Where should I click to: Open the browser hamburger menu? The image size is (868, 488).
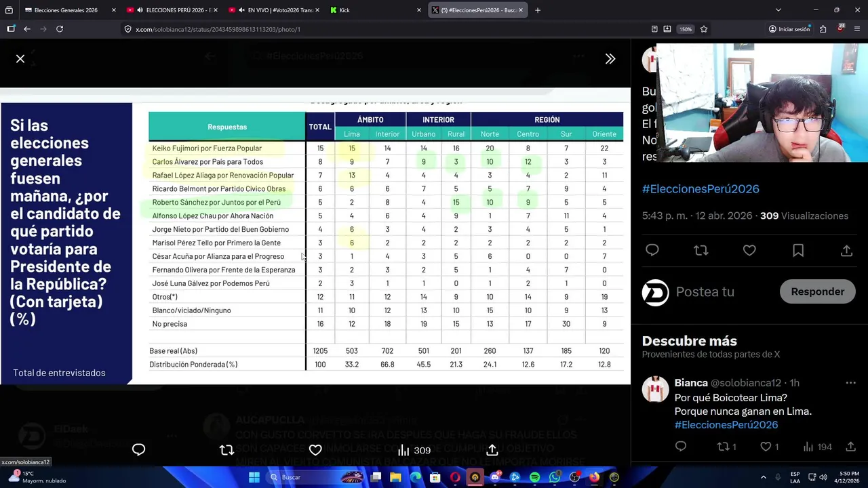(858, 29)
